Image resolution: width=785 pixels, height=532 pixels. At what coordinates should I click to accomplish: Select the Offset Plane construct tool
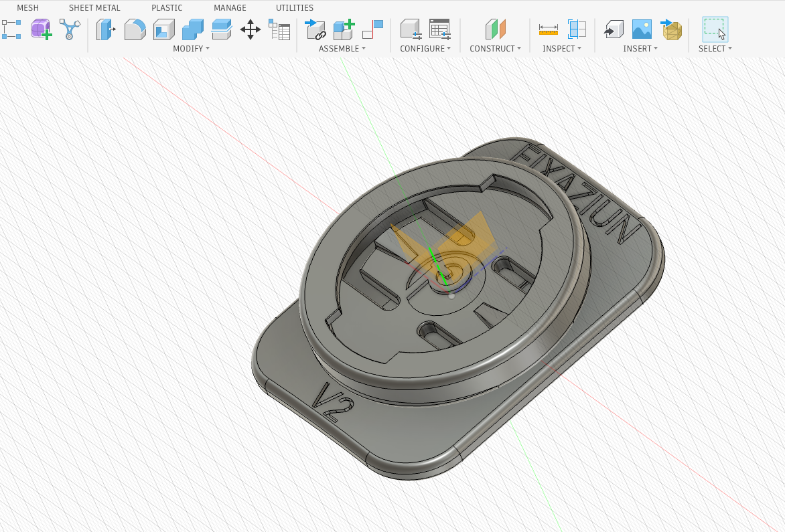[x=496, y=29]
